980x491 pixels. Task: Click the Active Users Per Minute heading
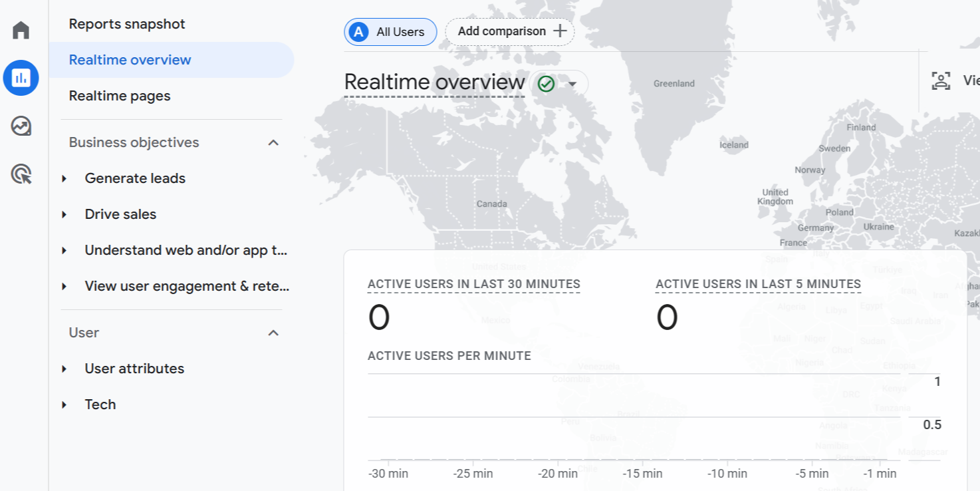[449, 356]
